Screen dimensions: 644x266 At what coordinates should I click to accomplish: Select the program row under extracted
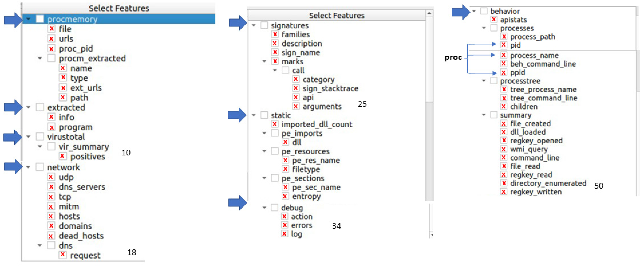[x=76, y=127]
